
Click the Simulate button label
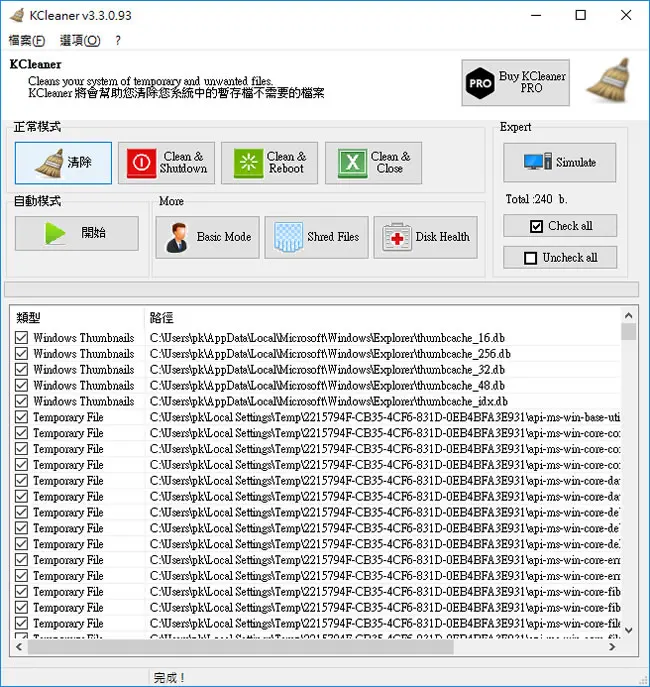[576, 162]
